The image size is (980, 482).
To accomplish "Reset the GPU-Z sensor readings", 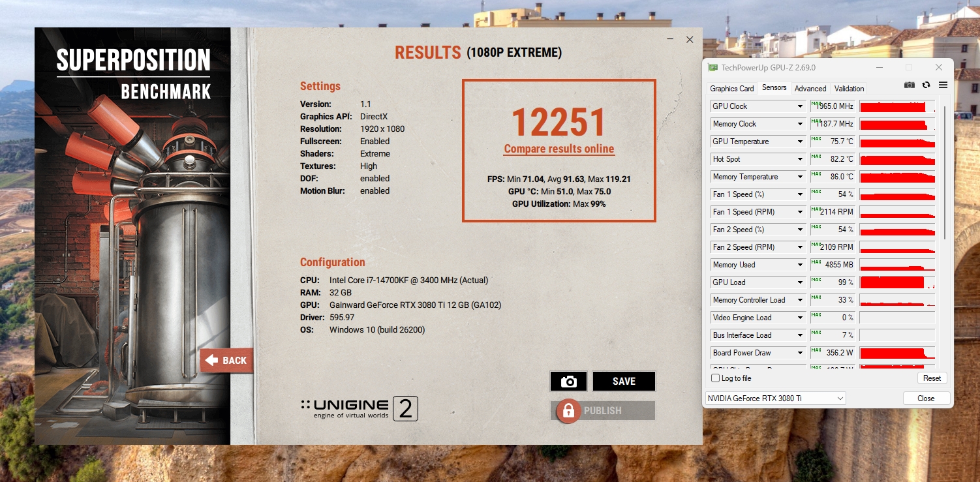I will (932, 378).
